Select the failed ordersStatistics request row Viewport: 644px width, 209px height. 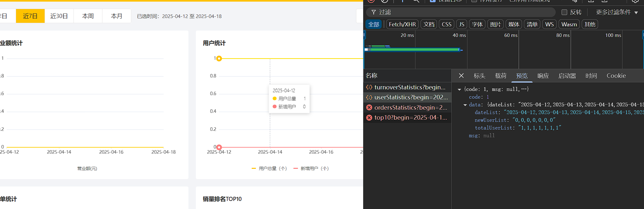(x=407, y=107)
